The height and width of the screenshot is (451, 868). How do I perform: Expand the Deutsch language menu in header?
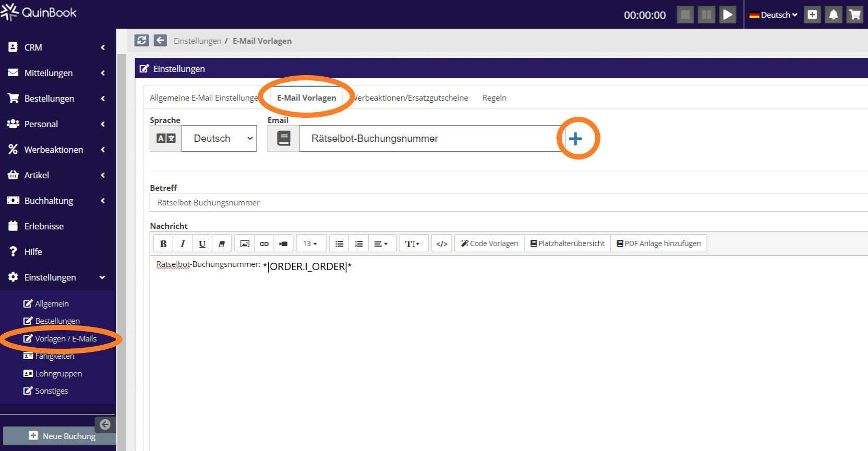(774, 15)
